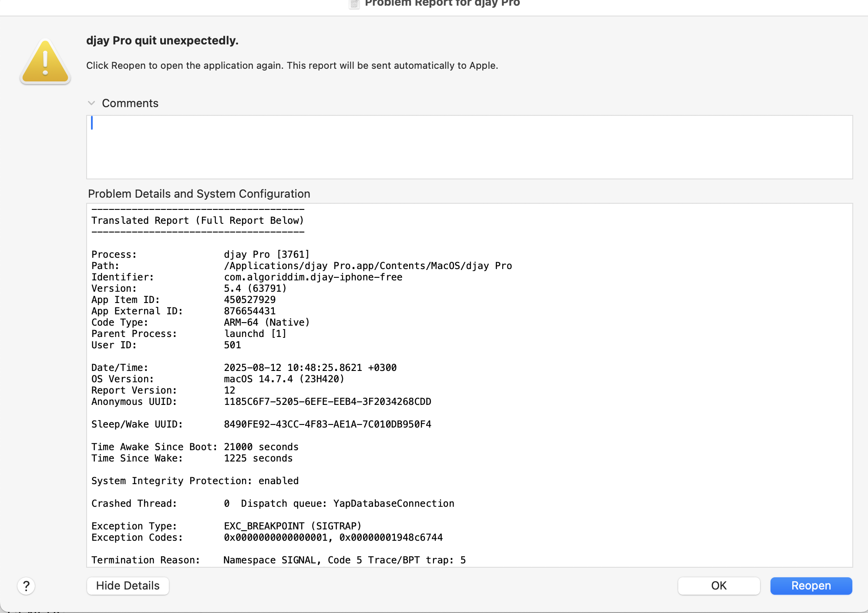
Task: Click OS version 'macOS 14.7.4 (23H420)'
Action: (284, 379)
